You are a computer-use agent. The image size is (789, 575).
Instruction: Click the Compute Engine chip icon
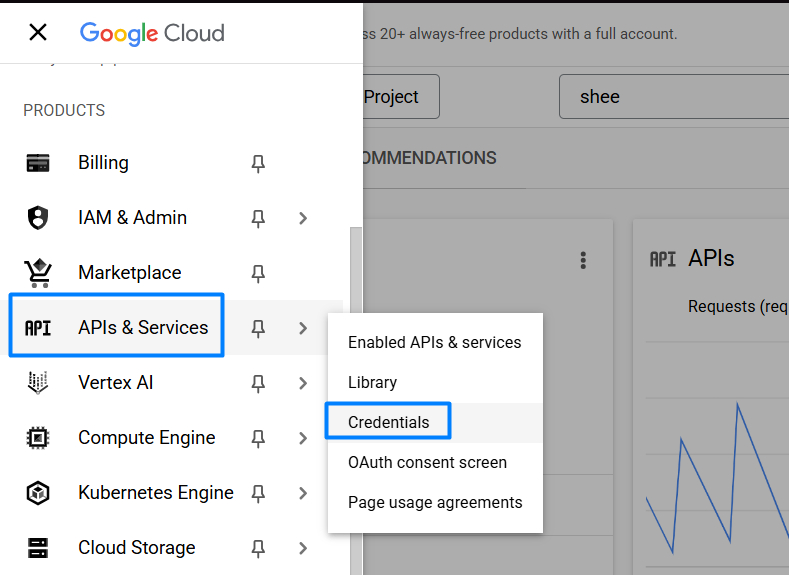[38, 438]
